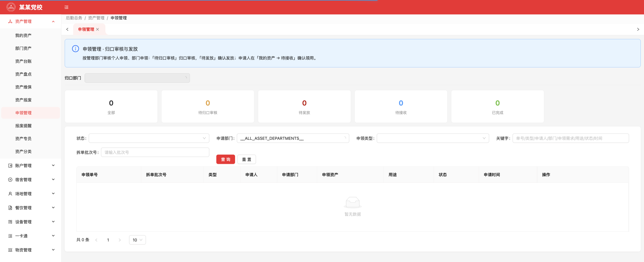Switch to the 申领管理 tab
644x262 pixels.
click(86, 29)
